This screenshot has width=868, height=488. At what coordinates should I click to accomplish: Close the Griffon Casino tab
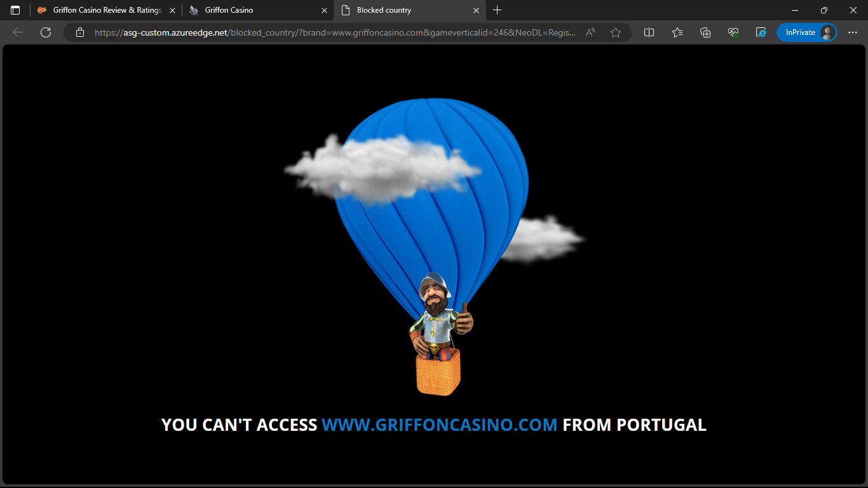(324, 10)
